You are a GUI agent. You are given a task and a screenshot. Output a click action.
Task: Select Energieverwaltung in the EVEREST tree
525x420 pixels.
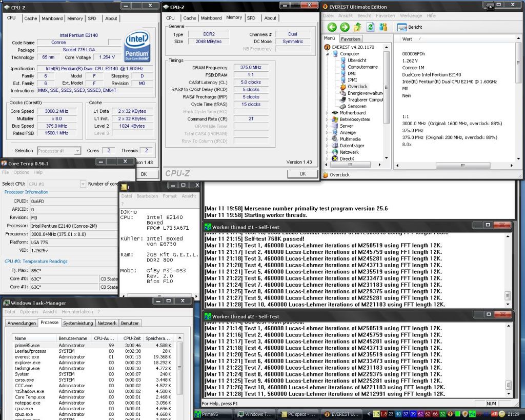365,93
